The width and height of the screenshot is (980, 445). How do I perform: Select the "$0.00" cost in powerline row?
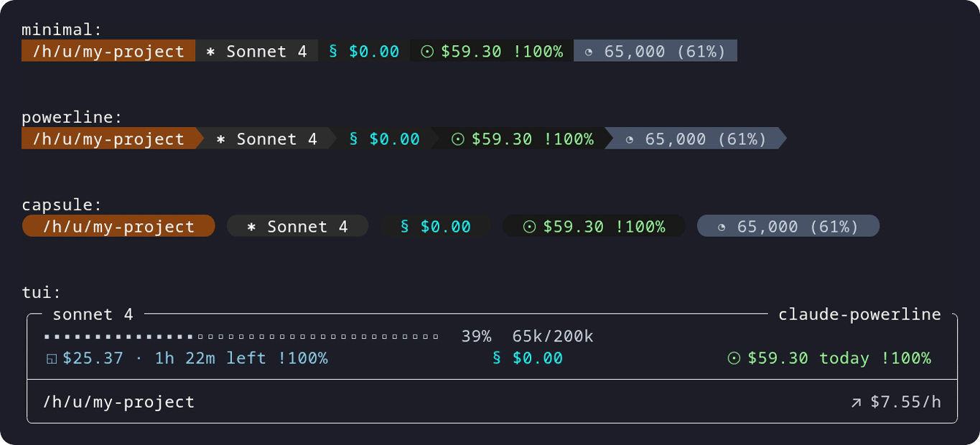click(394, 139)
